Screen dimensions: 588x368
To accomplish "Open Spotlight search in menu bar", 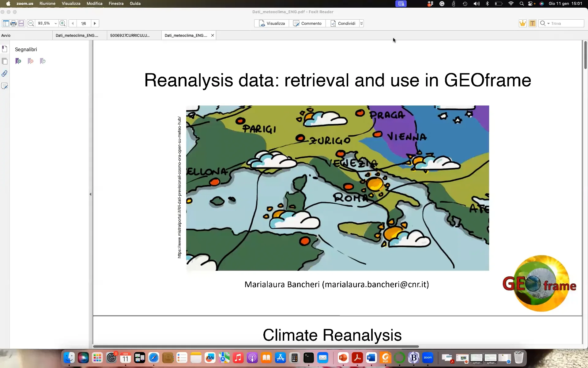I will [x=522, y=4].
